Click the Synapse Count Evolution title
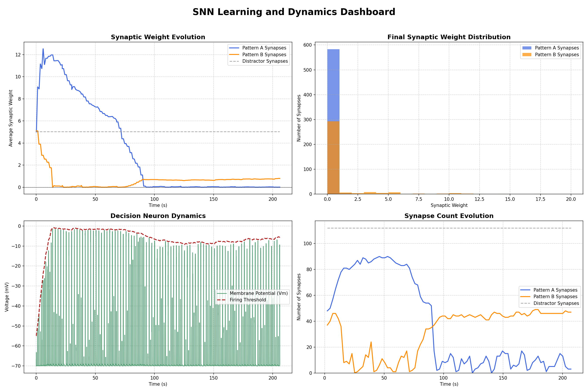This screenshot has height=392, width=588. pyautogui.click(x=449, y=216)
